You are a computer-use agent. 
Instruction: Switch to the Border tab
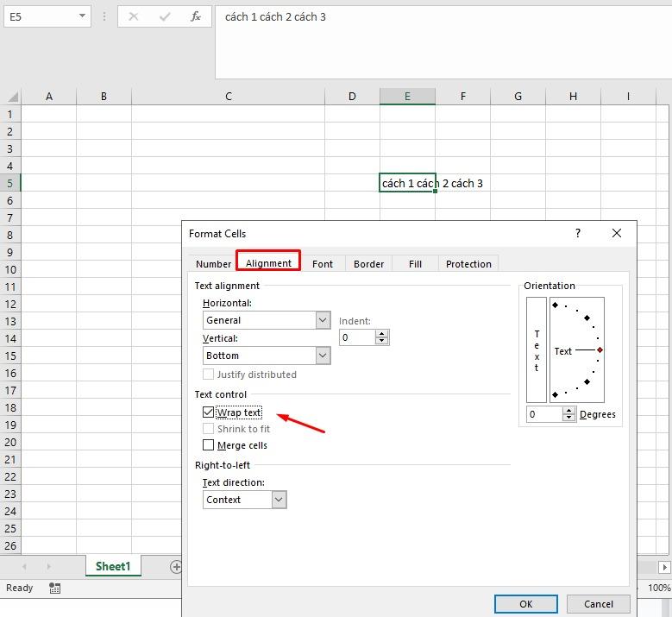pos(368,264)
